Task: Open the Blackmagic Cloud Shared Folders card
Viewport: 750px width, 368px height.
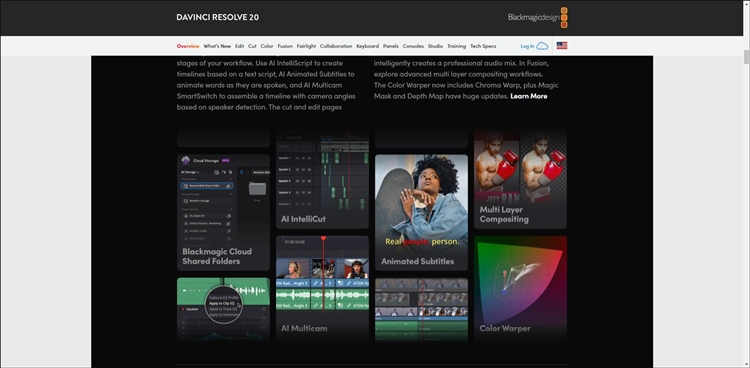Action: click(223, 212)
